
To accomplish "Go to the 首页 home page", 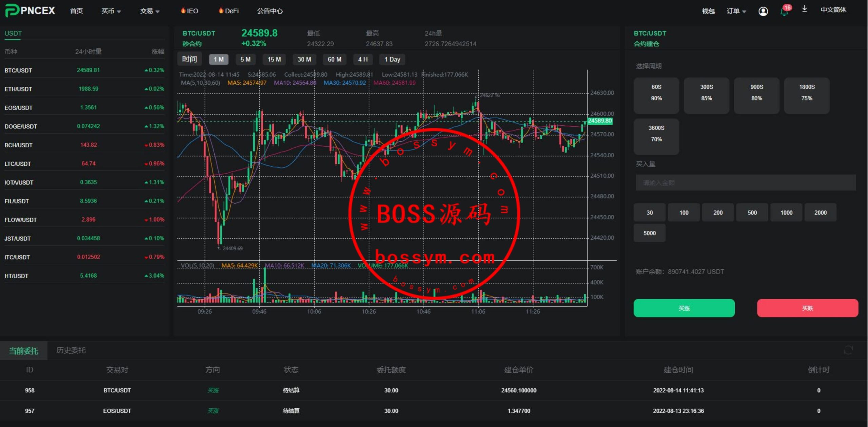I will (76, 11).
